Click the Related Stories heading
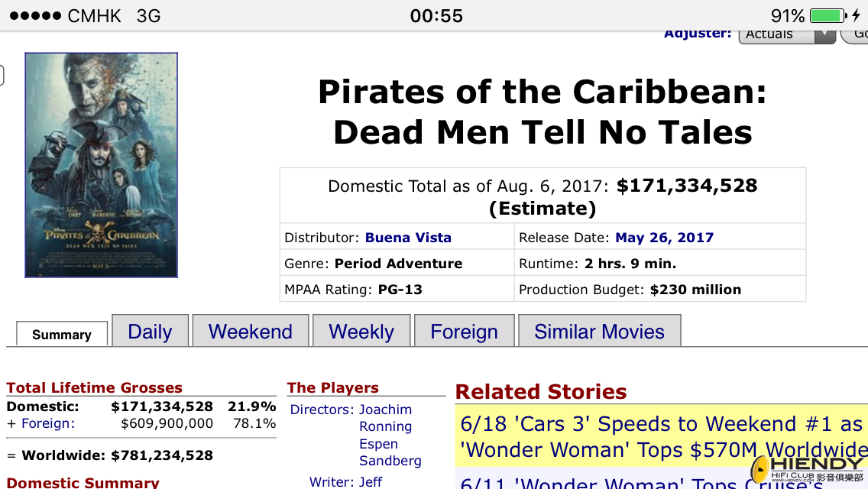 (541, 391)
